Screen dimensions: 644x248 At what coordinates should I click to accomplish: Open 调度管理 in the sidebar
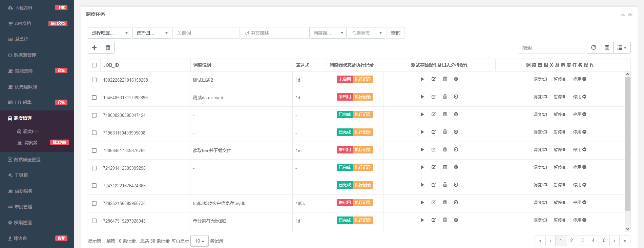[37, 118]
